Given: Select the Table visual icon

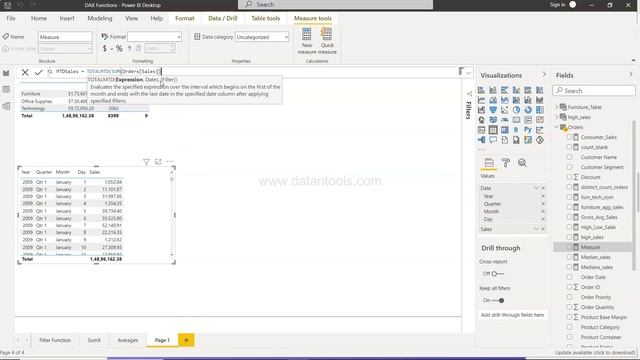Looking at the screenshot, I should point(493,130).
